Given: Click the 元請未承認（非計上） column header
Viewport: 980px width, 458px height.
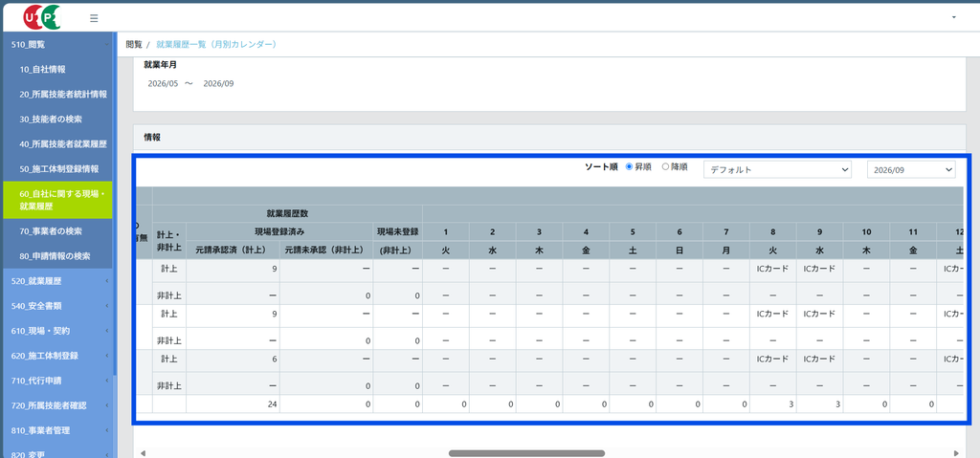Looking at the screenshot, I should click(x=326, y=250).
